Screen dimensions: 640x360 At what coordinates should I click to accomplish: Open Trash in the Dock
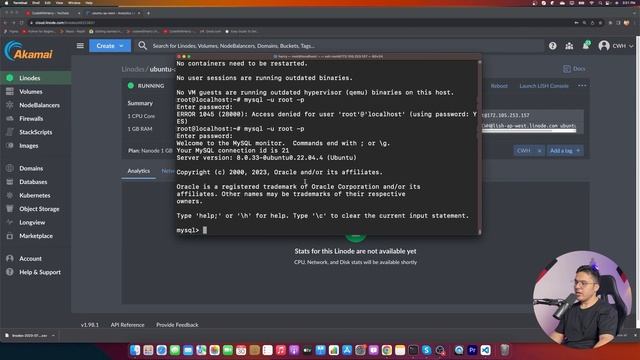pos(504,350)
